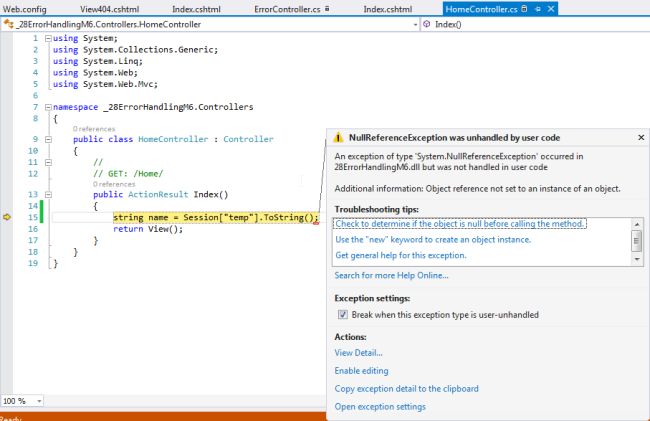650x421 pixels.
Task: Collapse the Index method at line 13
Action: tap(48, 194)
